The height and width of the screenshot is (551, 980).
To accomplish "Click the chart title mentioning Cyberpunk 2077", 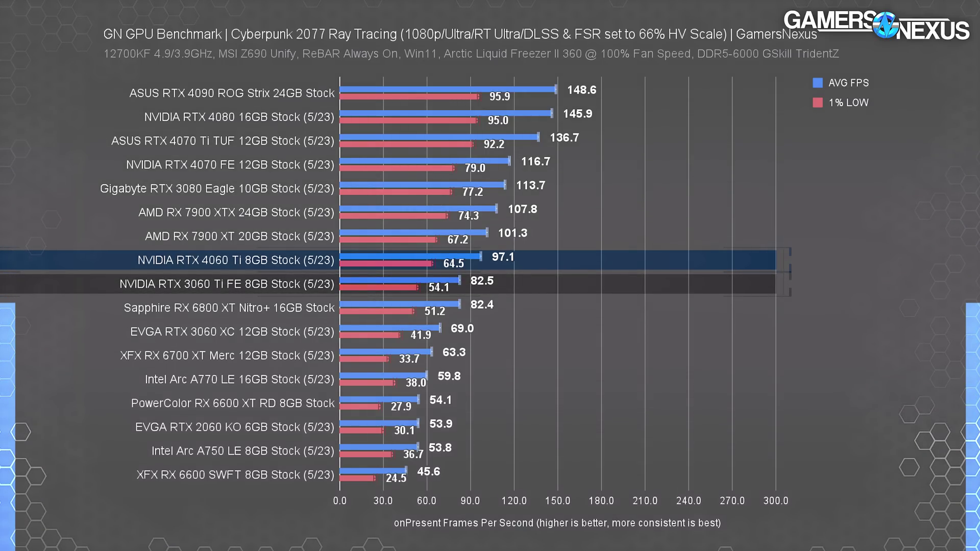I will coord(459,34).
